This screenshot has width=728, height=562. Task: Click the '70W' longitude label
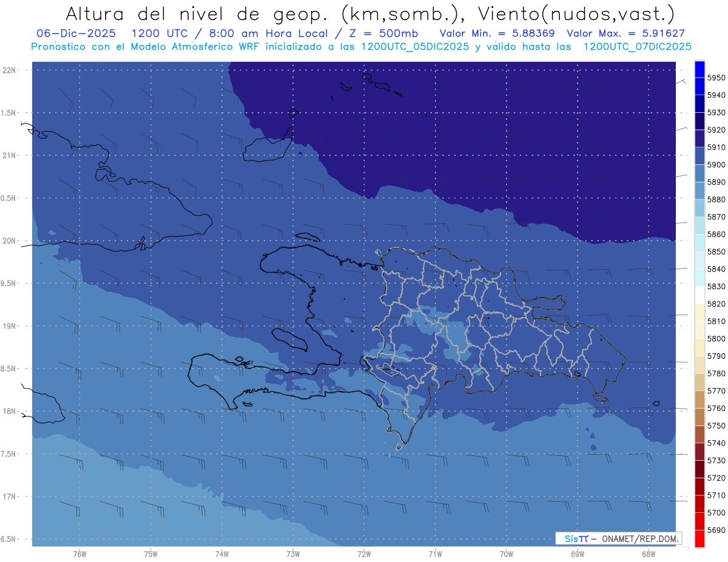coord(506,554)
